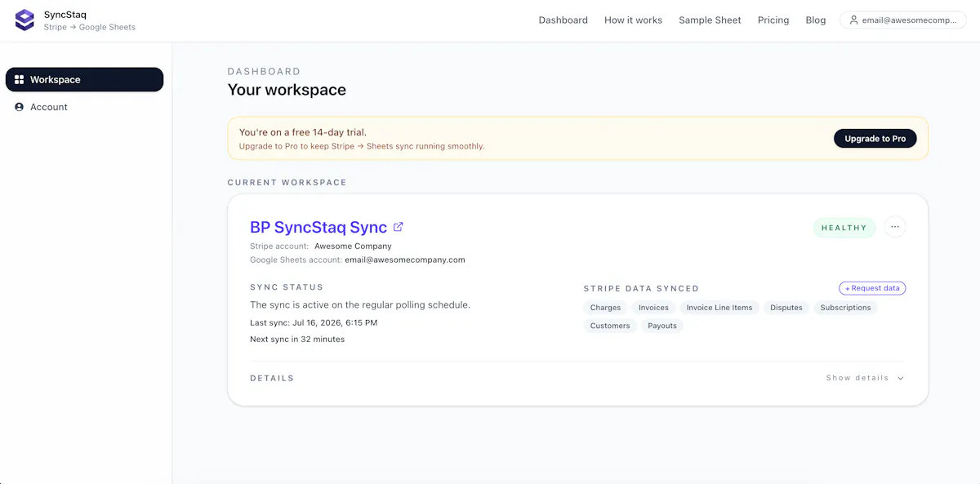Click the 'Last sync: Jul 16, 2026, 6:15 PM' text
This screenshot has width=980, height=484.
[x=314, y=322]
